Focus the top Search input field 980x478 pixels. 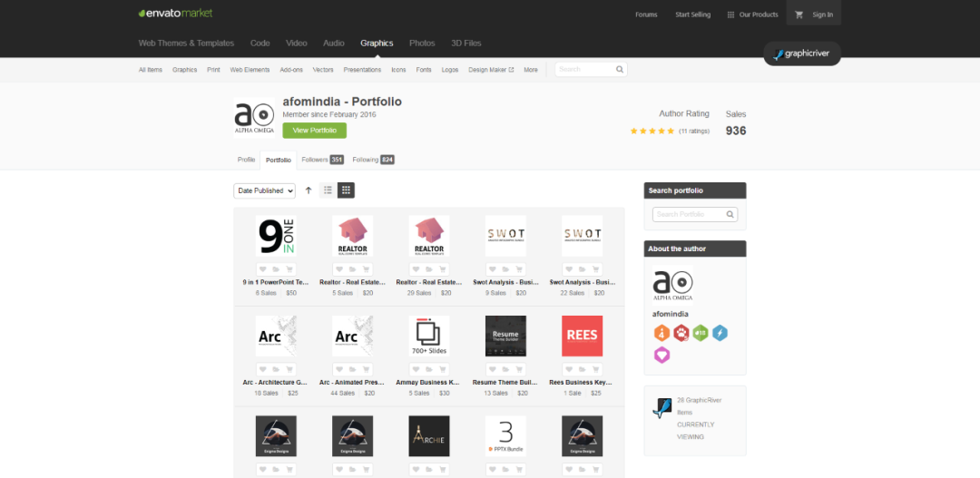point(591,69)
